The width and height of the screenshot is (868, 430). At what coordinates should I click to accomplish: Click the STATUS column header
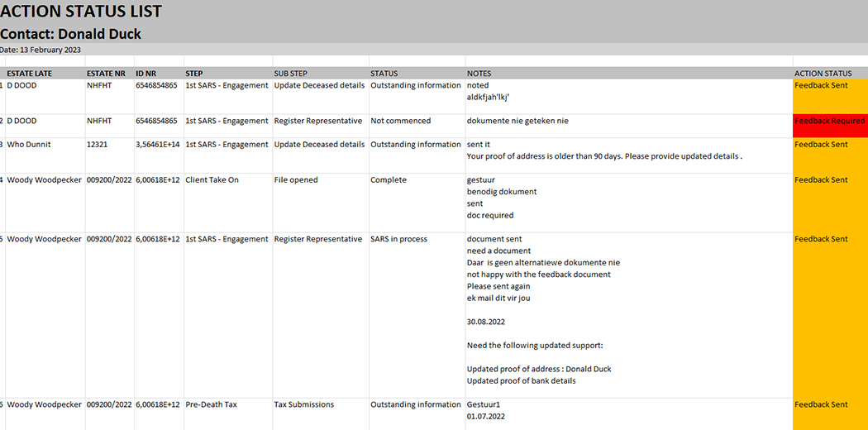tap(384, 74)
